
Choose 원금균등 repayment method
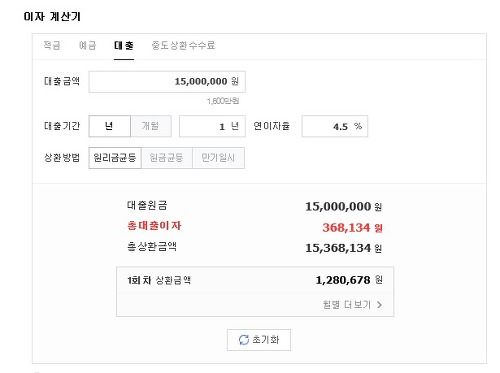pyautogui.click(x=167, y=158)
